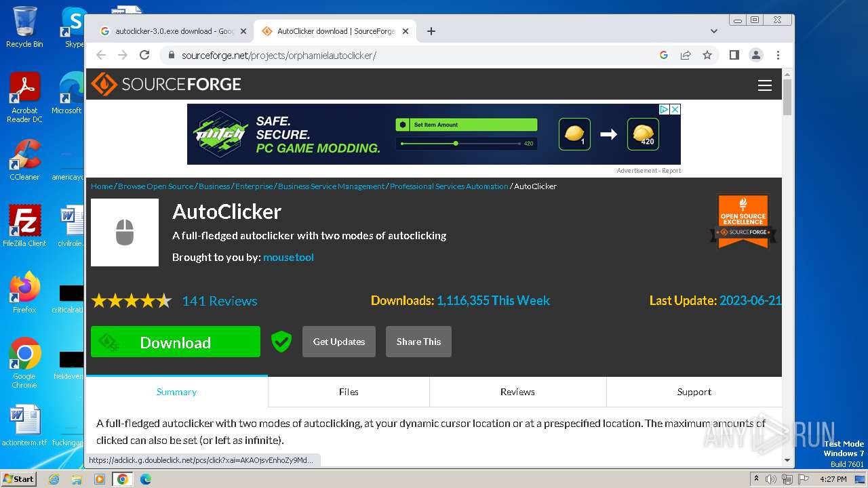Click the ad Report link
This screenshot has height=488, width=868.
point(671,171)
